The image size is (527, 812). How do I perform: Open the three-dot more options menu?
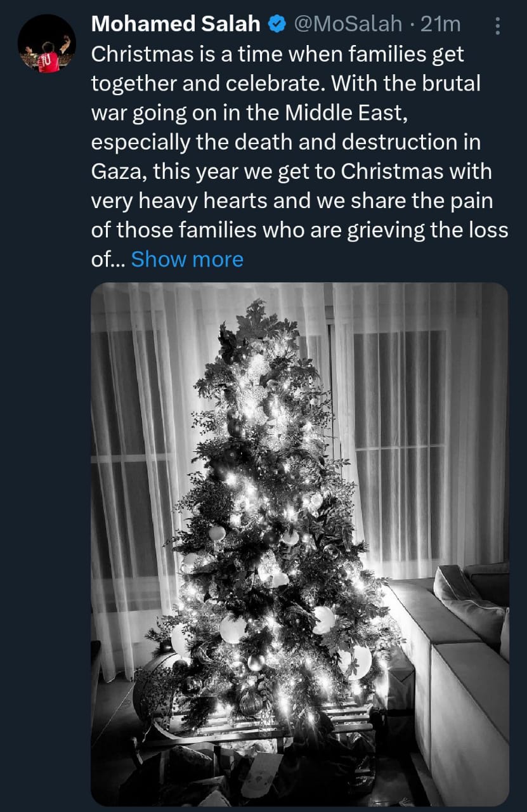pos(497,25)
